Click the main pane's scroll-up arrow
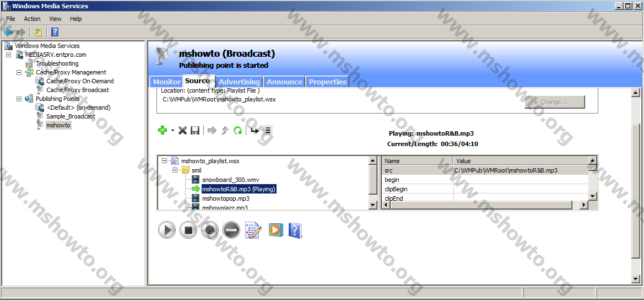 click(636, 93)
